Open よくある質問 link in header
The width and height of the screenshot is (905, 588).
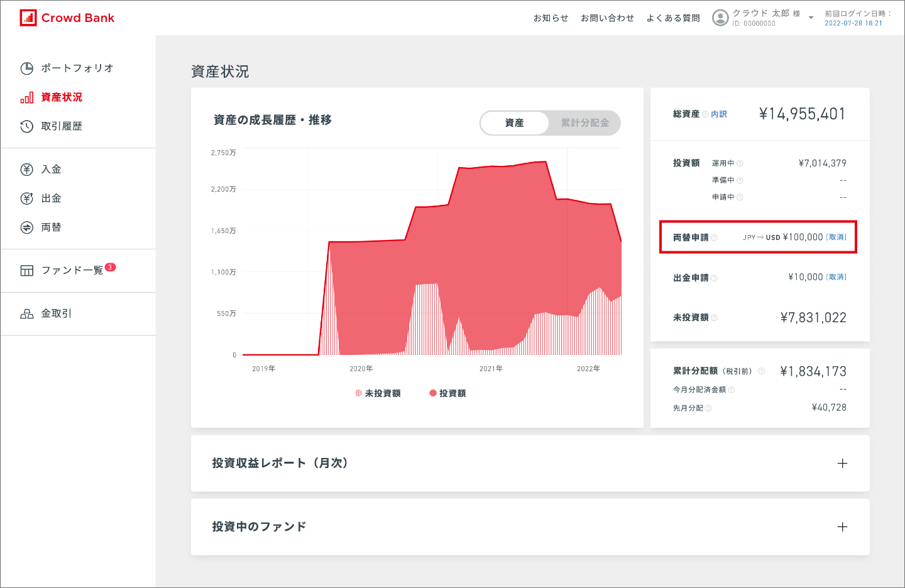click(x=673, y=18)
